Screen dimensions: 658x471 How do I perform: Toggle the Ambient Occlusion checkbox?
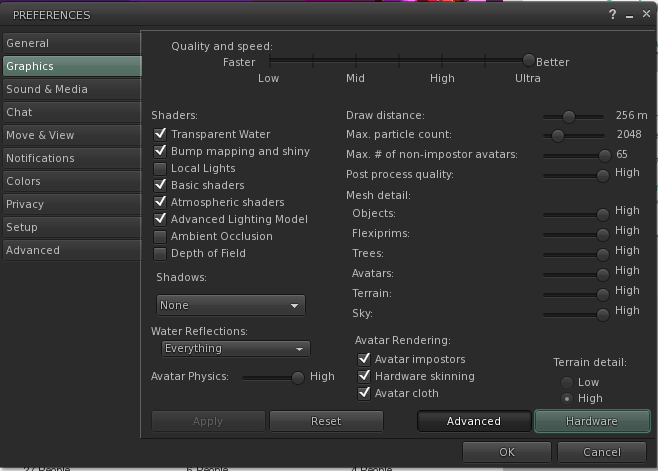160,237
